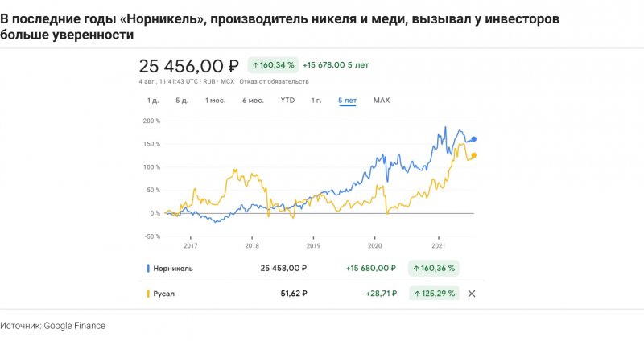Image resolution: width=644 pixels, height=341 pixels.
Task: Click the 2021 label on the chart axis
Action: click(439, 245)
